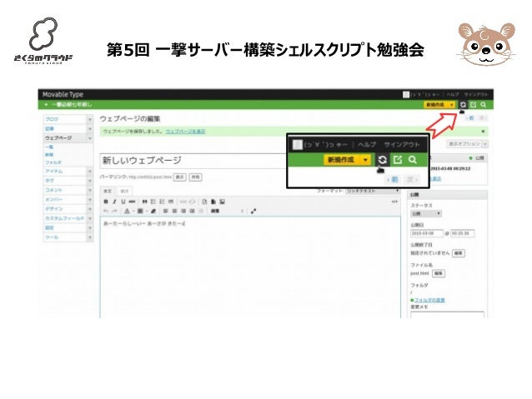Open the デザイン sidebar menu
Screen dimensions: 532x399
point(68,209)
